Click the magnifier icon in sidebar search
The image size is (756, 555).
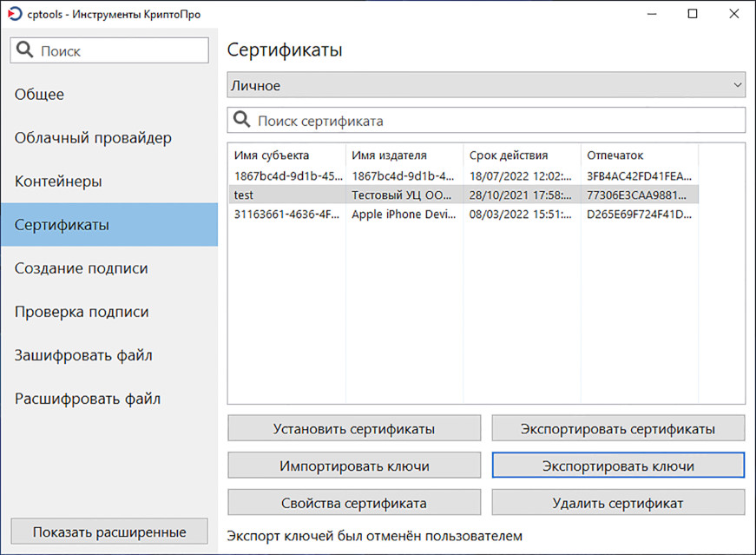click(25, 51)
